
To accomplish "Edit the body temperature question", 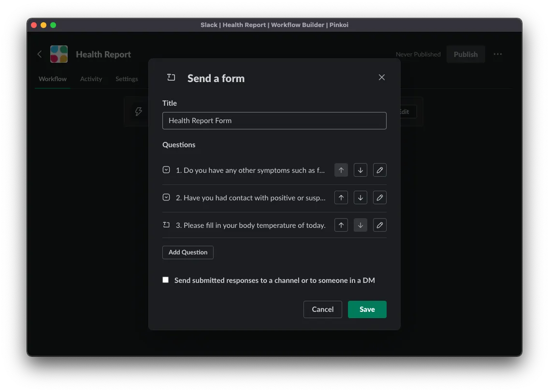I will point(380,225).
